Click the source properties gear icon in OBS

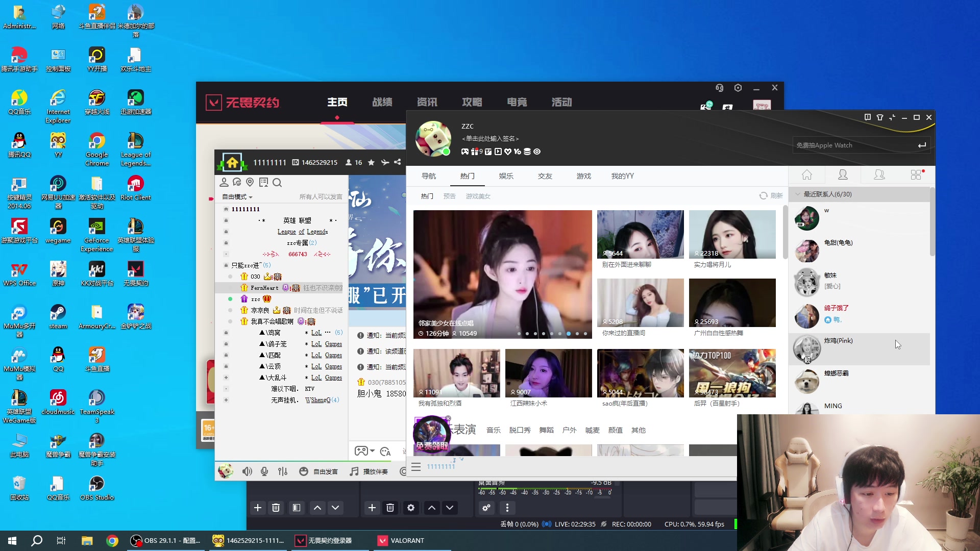(411, 508)
